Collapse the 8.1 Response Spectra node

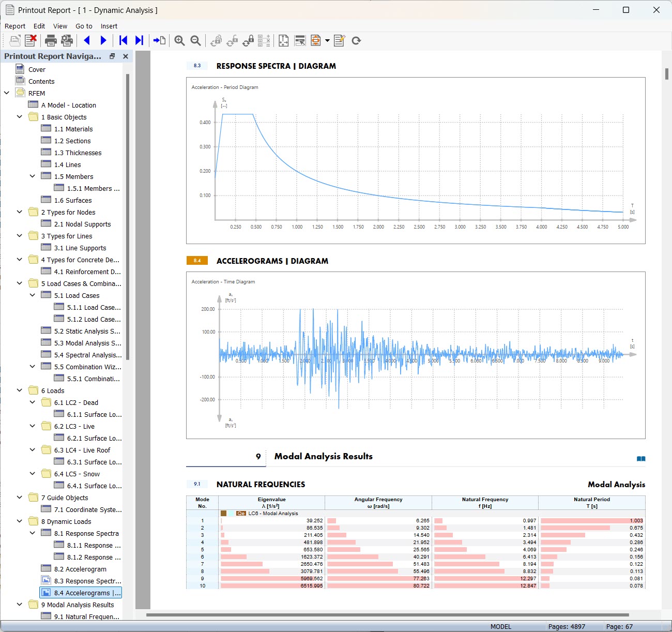[x=33, y=533]
